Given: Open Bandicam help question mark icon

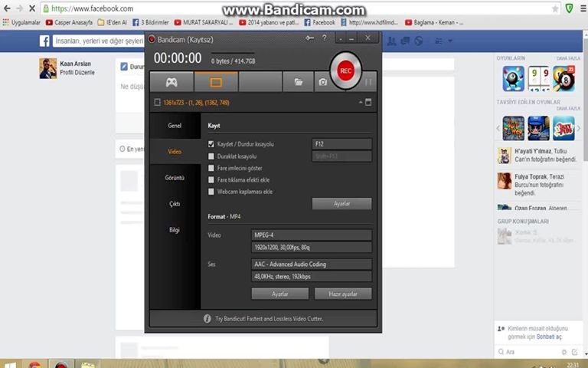Looking at the screenshot, I should [x=325, y=38].
